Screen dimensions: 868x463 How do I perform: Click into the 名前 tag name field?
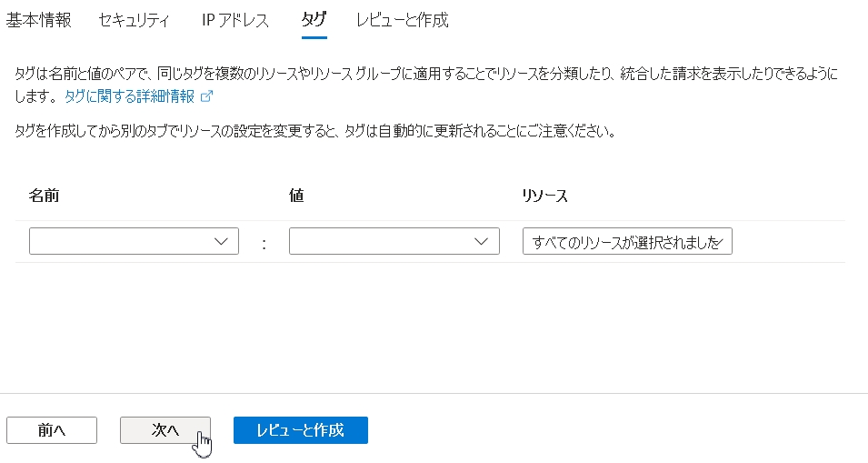pyautogui.click(x=118, y=241)
